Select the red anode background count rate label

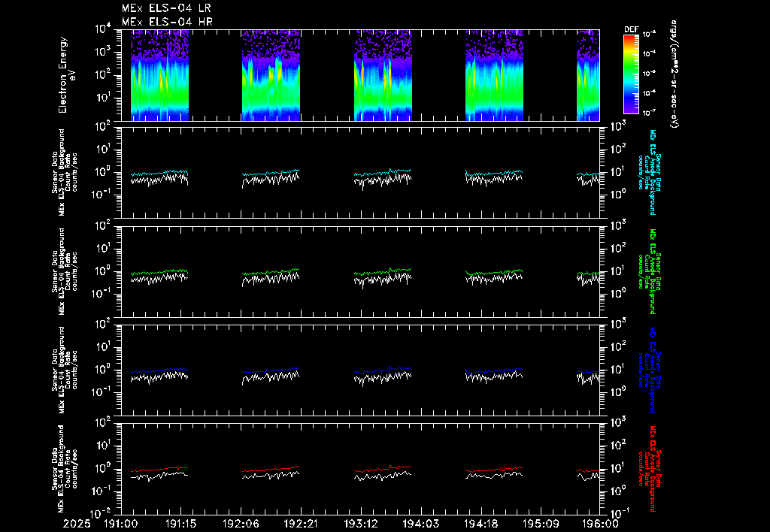(649, 469)
